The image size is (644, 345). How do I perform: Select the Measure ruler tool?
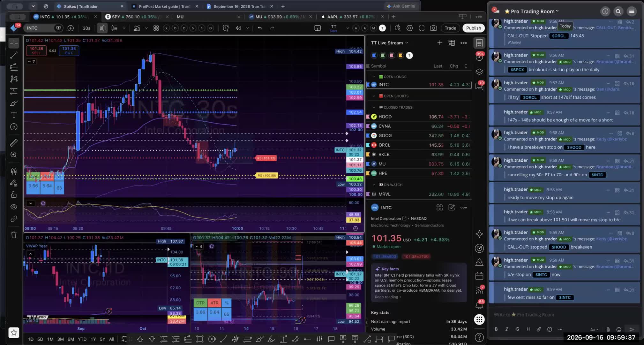click(14, 143)
